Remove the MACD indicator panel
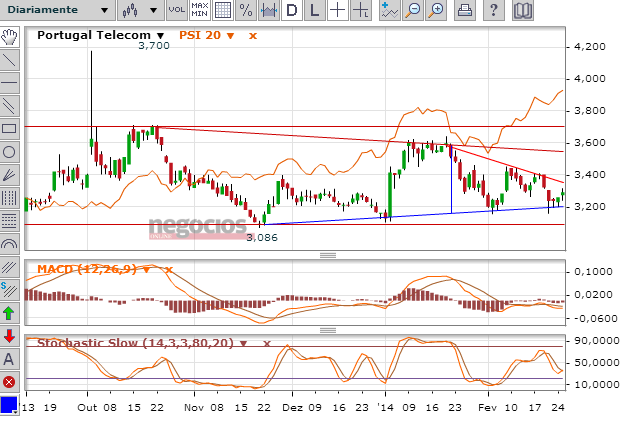 pyautogui.click(x=169, y=270)
